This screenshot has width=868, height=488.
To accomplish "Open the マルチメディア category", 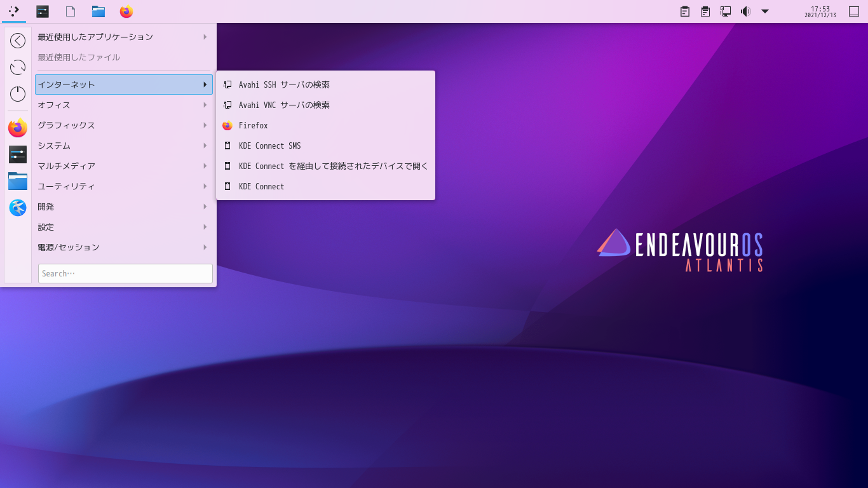I will (124, 166).
